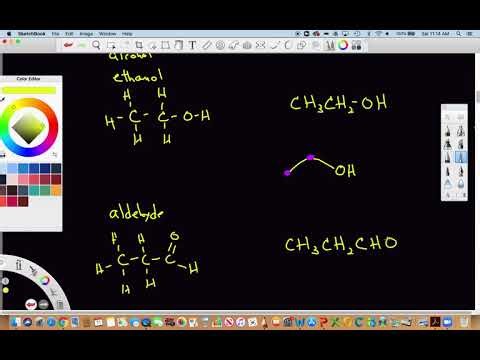Choose the pink swatch in second row
The image size is (480, 360).
click(x=23, y=179)
